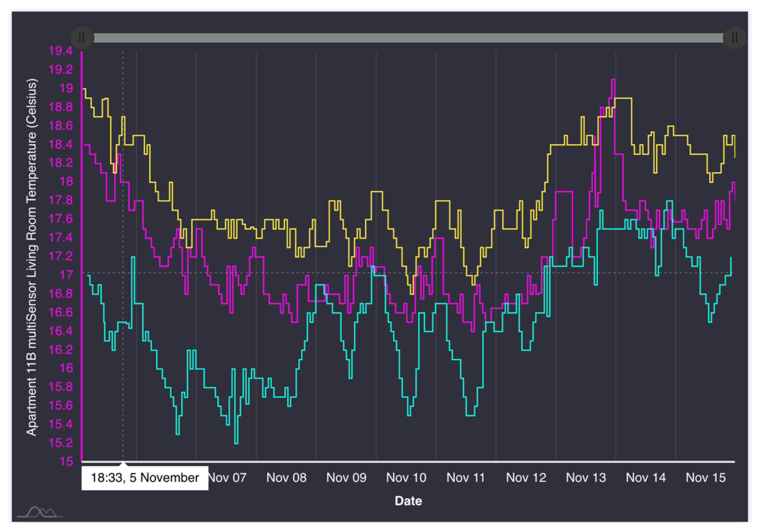
Task: Click the "Nov 09" date label
Action: click(346, 477)
